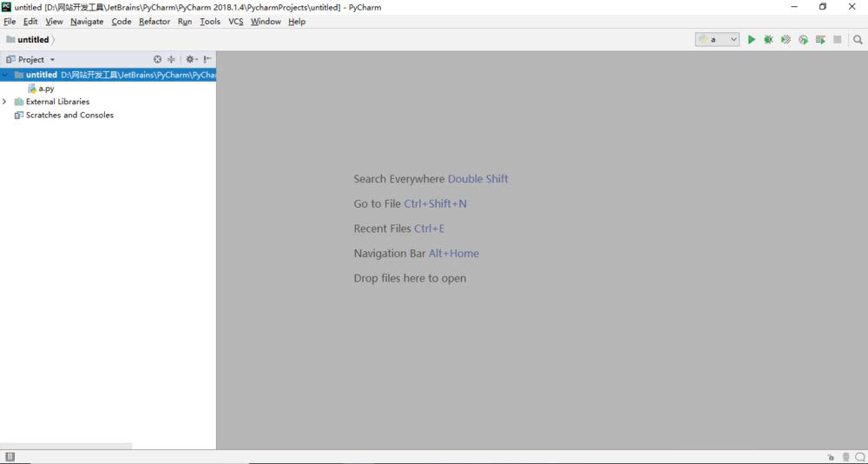Image resolution: width=868 pixels, height=464 pixels.
Task: Click the Profile run icon in toolbar
Action: coord(803,40)
